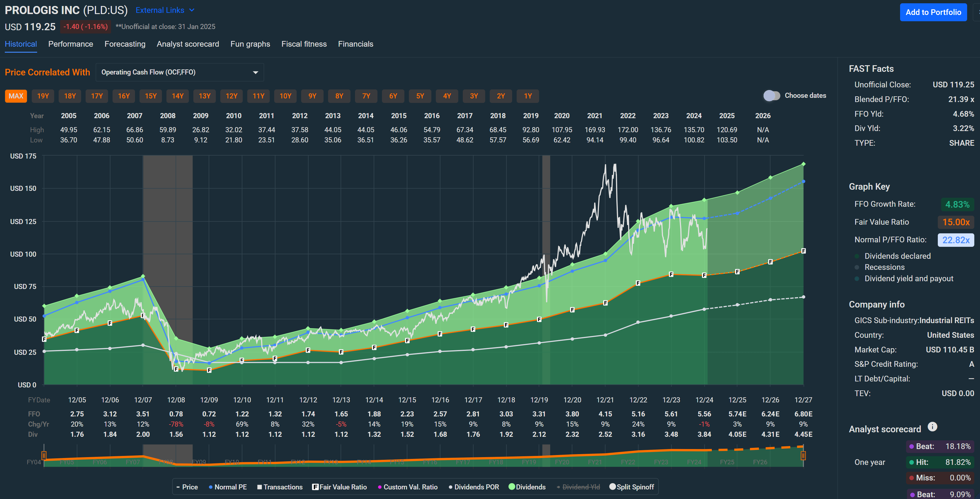Click the left timeline range handle
This screenshot has height=499, width=980.
(x=44, y=455)
